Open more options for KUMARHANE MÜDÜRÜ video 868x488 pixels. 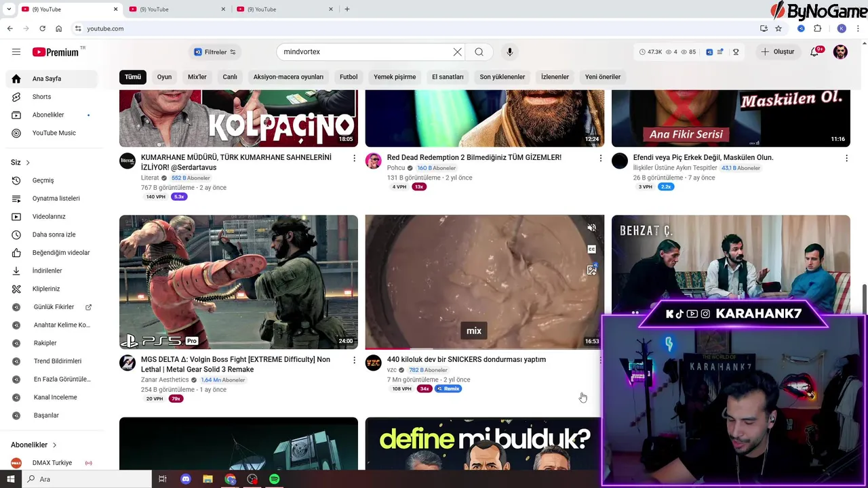tap(354, 158)
